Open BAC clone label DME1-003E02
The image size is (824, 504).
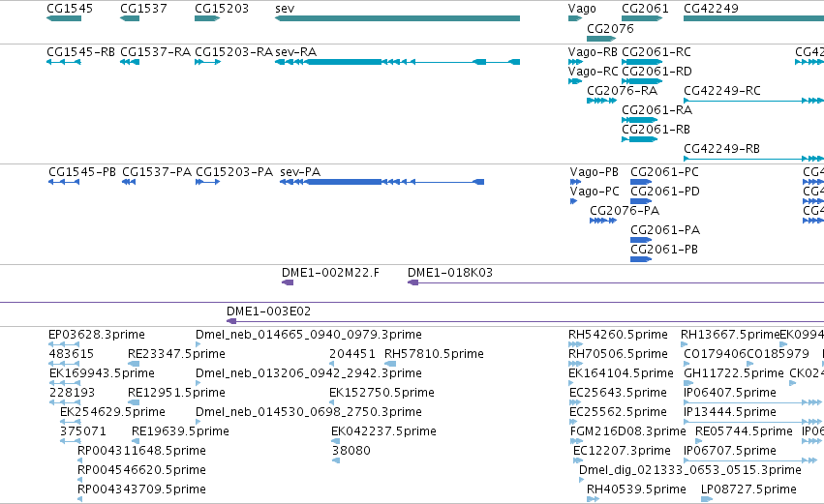click(268, 311)
